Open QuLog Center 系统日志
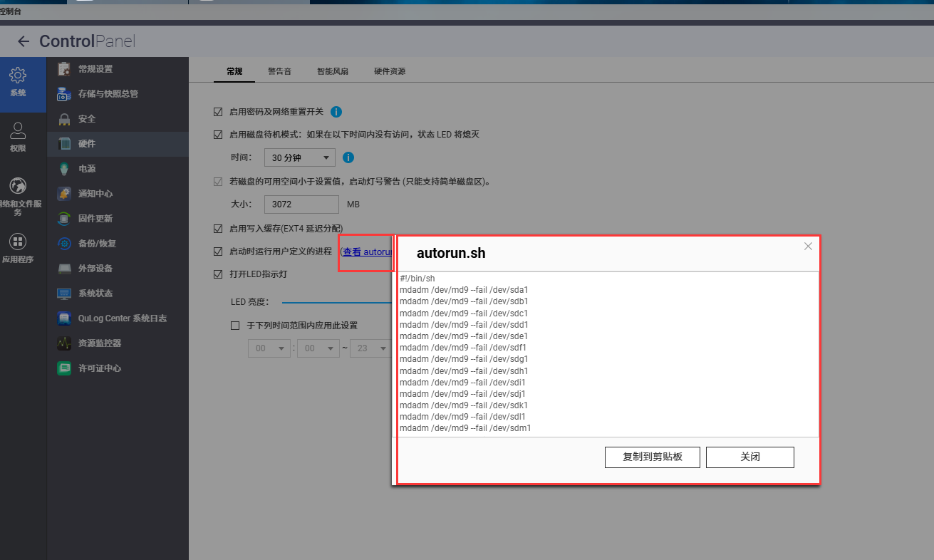Image resolution: width=934 pixels, height=560 pixels. (x=122, y=318)
